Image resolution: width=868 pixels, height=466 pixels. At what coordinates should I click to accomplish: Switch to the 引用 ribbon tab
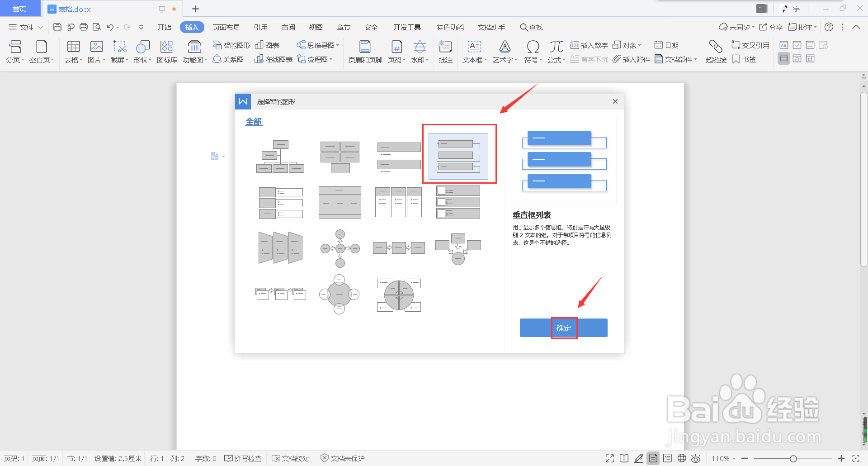[x=260, y=27]
